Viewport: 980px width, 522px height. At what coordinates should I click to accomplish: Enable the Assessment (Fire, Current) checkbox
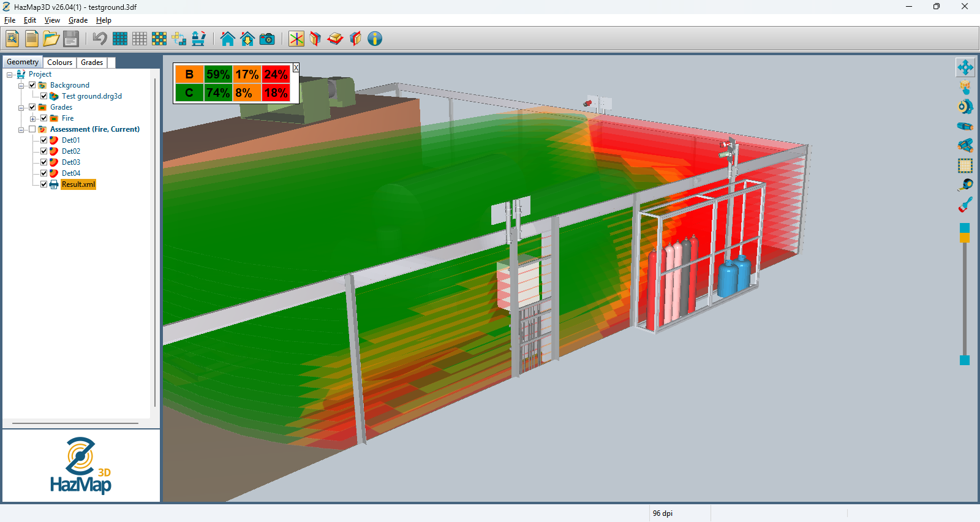coord(32,129)
